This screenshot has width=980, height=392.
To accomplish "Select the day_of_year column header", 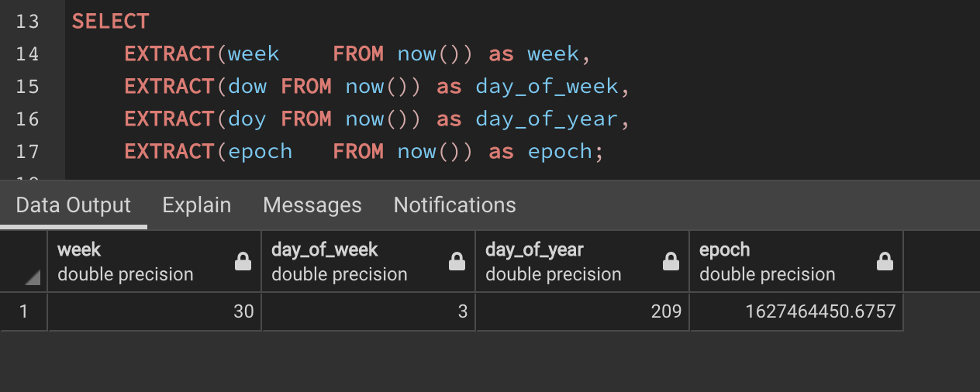I will 568,262.
